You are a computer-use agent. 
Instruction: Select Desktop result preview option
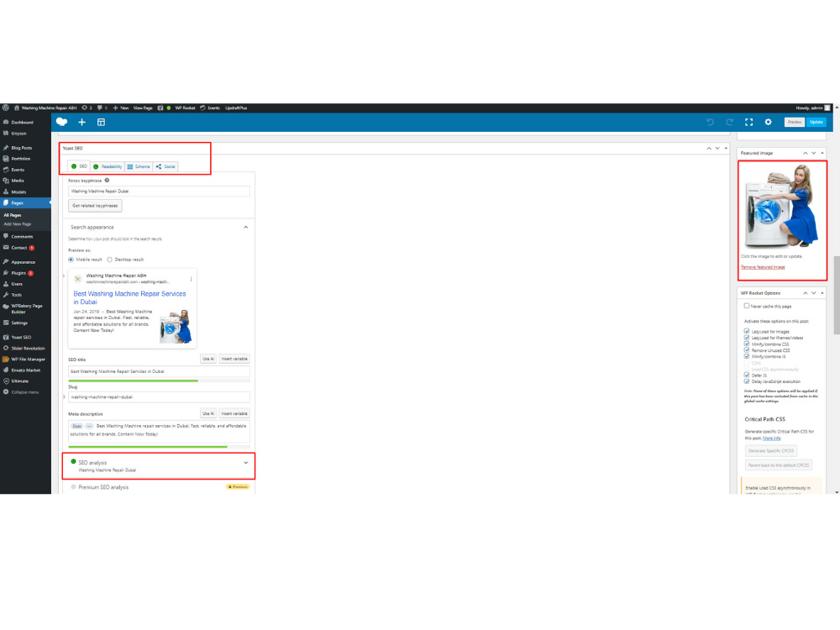(x=110, y=260)
